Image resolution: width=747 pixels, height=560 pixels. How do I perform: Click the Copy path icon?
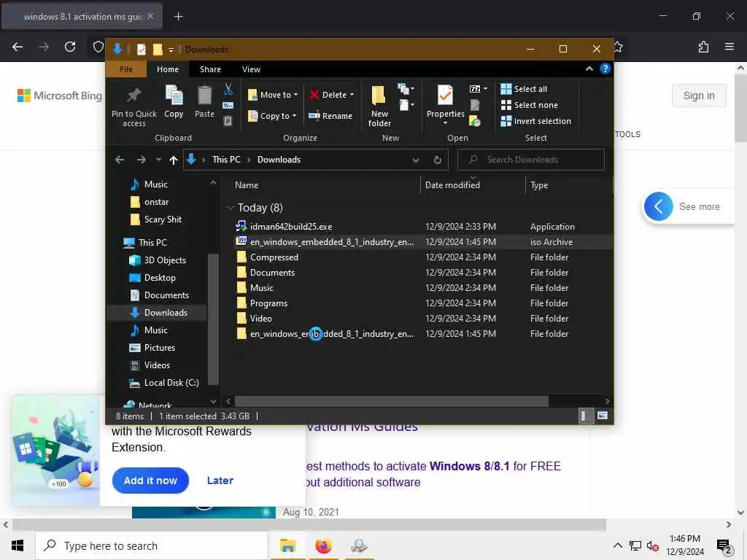[228, 105]
